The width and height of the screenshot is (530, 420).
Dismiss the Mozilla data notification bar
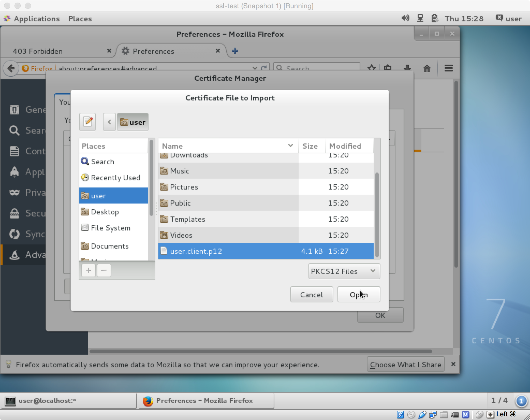[453, 364]
